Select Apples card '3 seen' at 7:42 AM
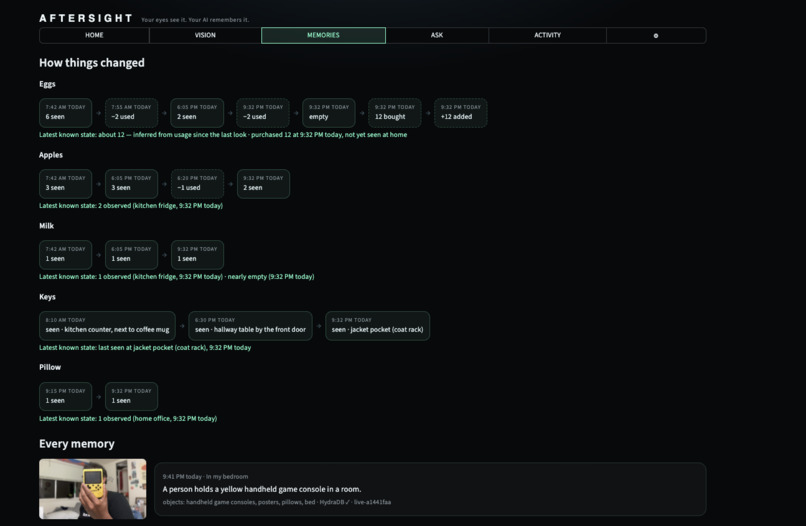Viewport: 806px width, 526px height. (65, 184)
